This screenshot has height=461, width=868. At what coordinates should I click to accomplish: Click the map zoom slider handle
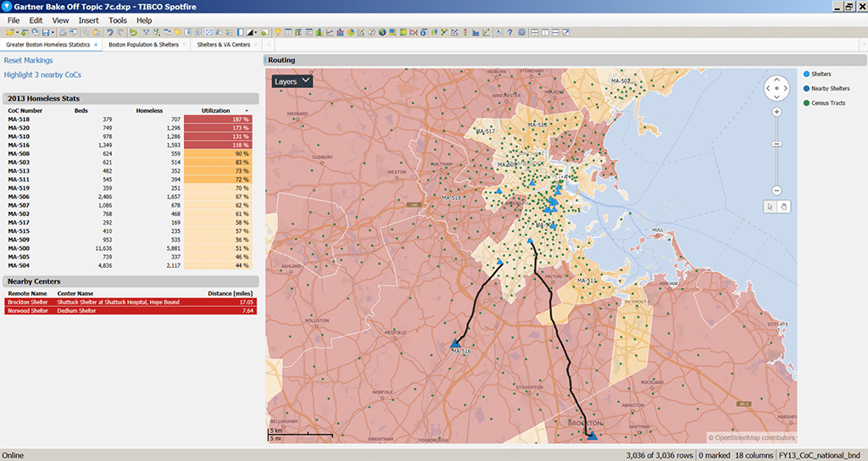coord(776,144)
